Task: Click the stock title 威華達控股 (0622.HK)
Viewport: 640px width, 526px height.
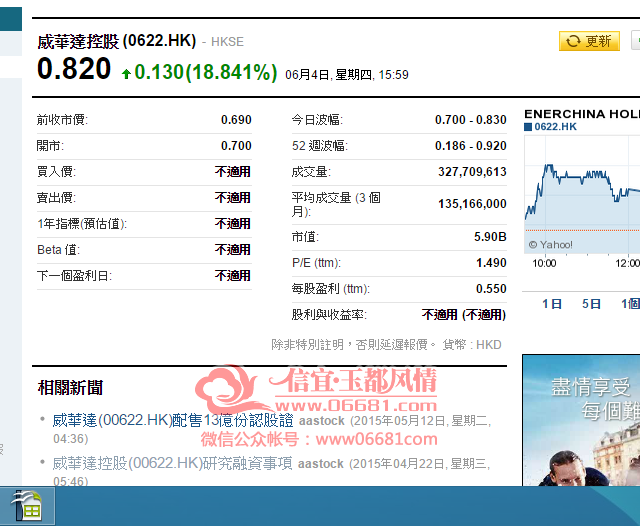Action: [117, 41]
